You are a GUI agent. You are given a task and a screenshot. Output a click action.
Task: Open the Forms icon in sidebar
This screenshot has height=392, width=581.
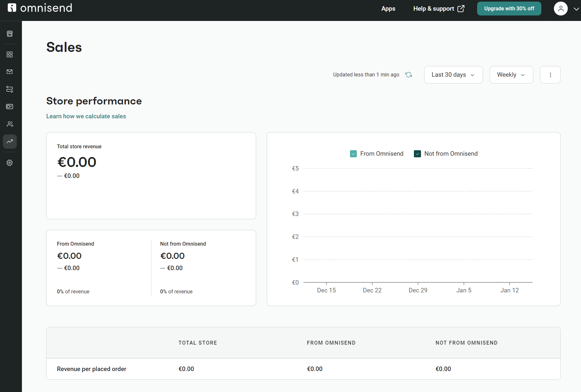(10, 106)
